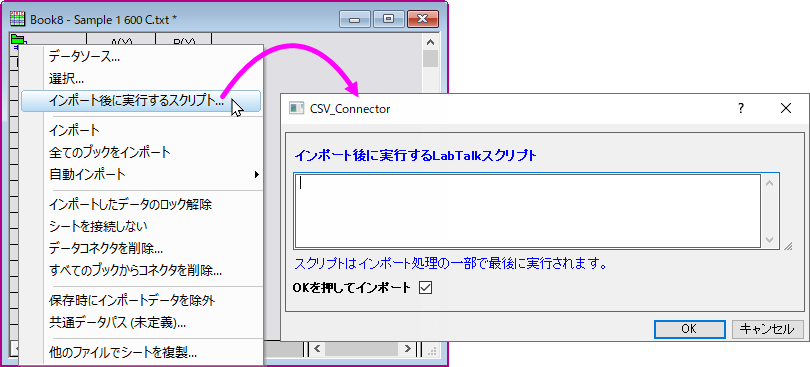Maximize the Book8 workbook window
Image resolution: width=810 pixels, height=367 pixels.
coord(388,20)
